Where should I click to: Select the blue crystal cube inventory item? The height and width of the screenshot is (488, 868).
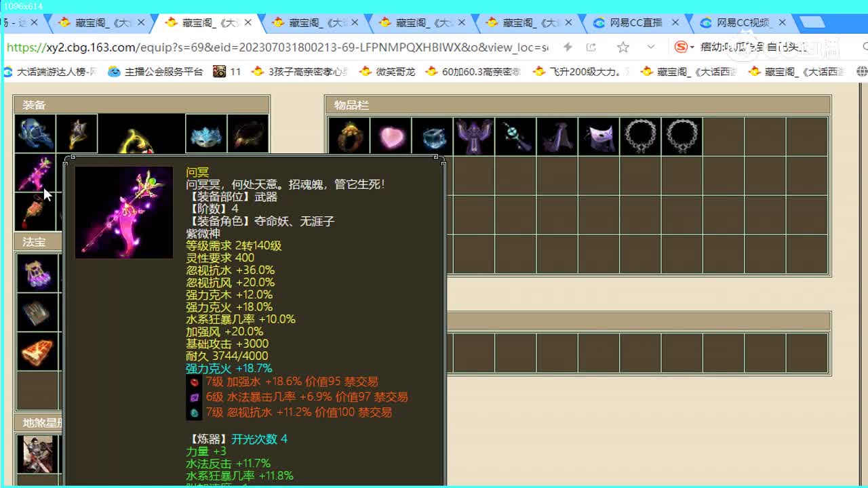tap(433, 136)
